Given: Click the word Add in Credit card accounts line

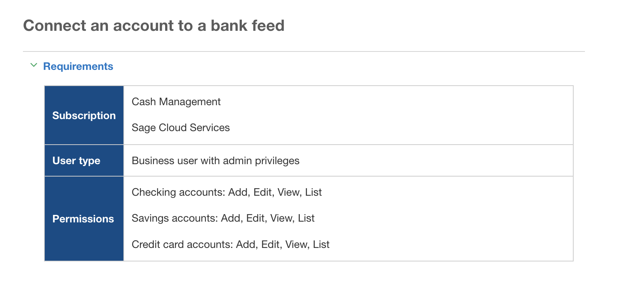Looking at the screenshot, I should coord(246,245).
